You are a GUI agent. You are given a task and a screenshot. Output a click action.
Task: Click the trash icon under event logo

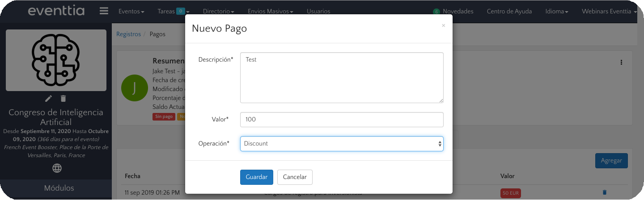pos(64,99)
